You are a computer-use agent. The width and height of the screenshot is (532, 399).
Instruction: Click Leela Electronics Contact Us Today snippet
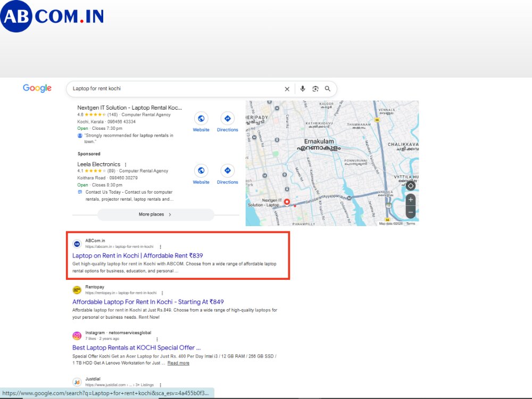point(129,195)
